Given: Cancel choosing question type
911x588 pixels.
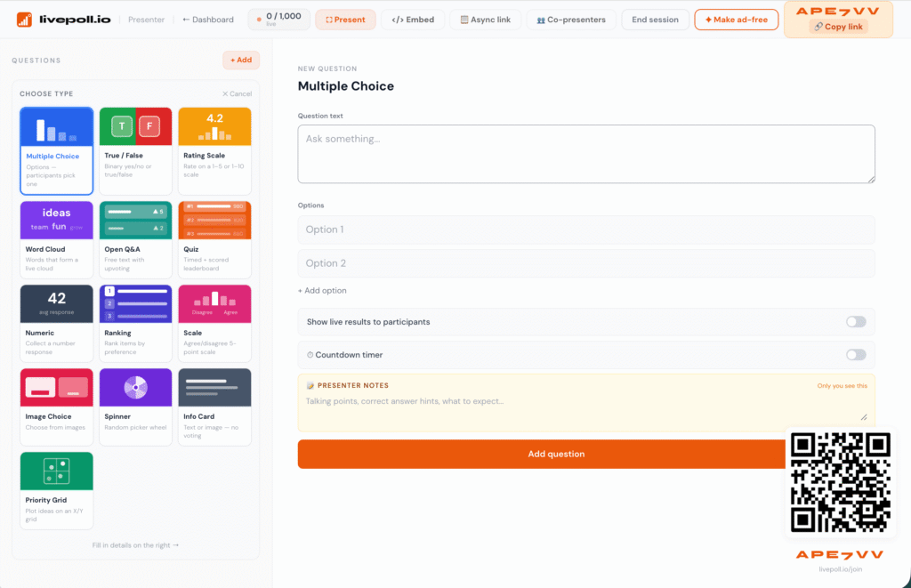Looking at the screenshot, I should pyautogui.click(x=237, y=93).
